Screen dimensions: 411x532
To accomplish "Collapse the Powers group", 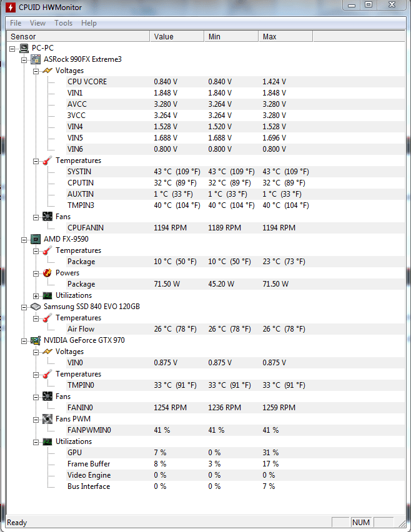I will (x=36, y=273).
